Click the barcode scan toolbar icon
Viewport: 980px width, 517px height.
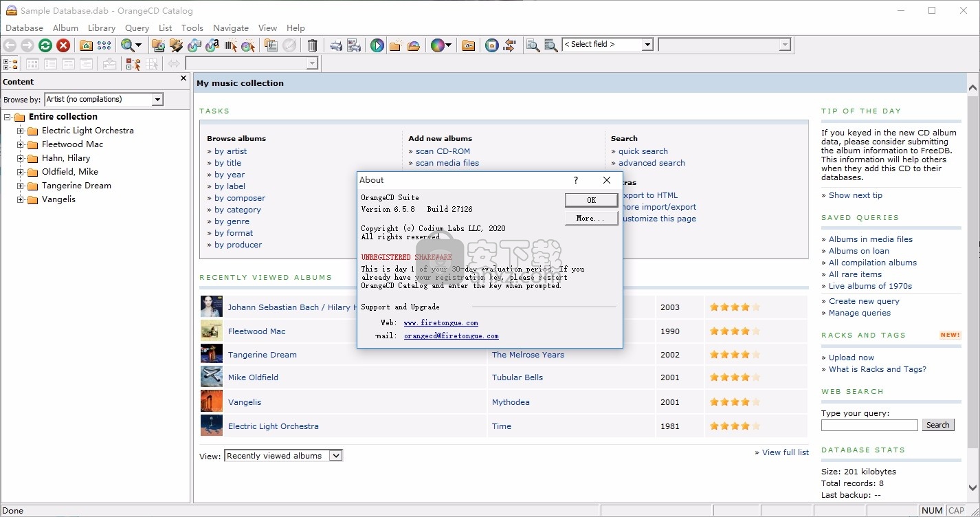tap(230, 45)
